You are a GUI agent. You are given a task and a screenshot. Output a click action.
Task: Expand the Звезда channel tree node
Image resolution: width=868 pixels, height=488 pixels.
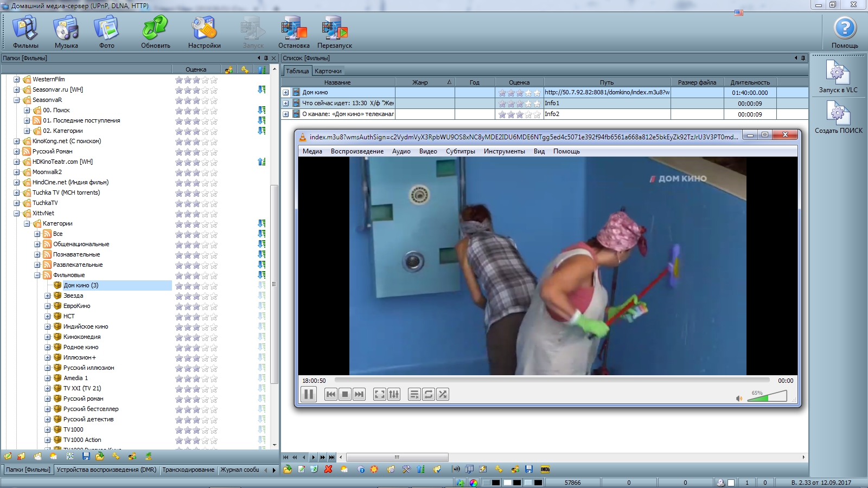48,296
